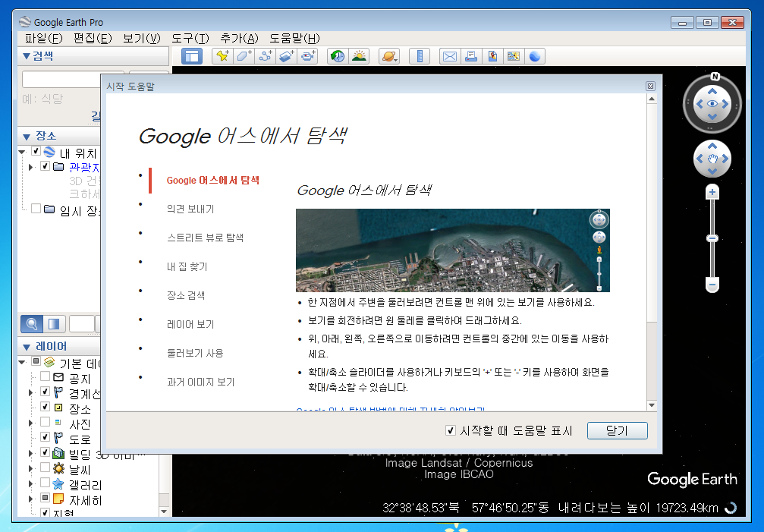
Task: Add a path using the toolbar icon
Action: (265, 56)
